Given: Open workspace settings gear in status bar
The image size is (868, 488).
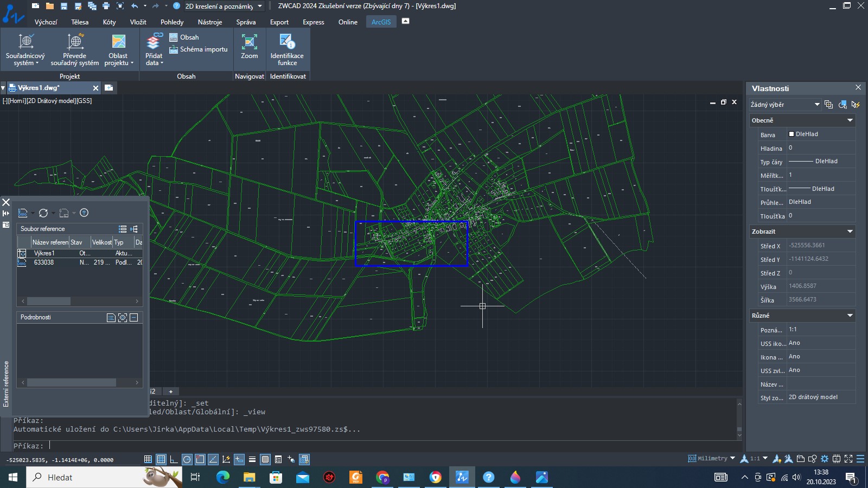Looking at the screenshot, I should pos(825,459).
